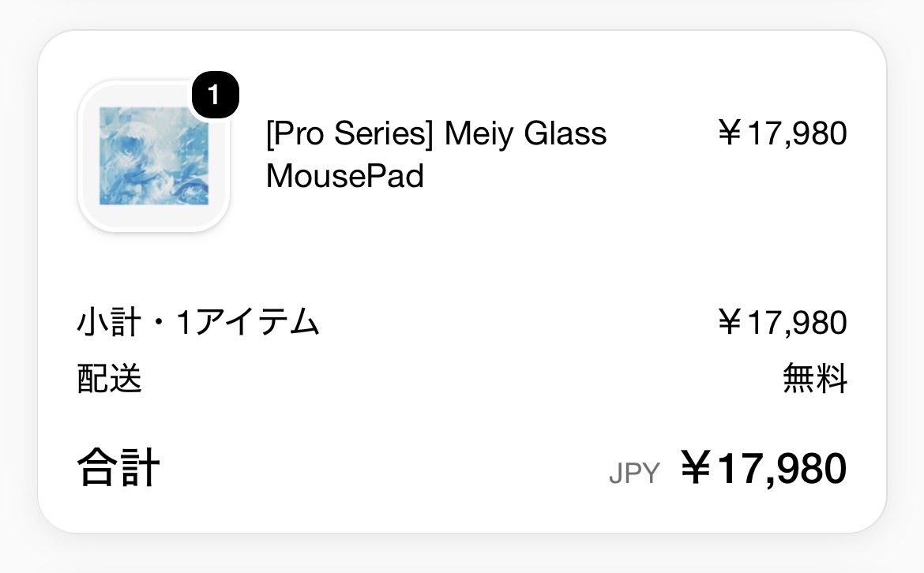Click the 配送 shipping label
Screen dimensions: 924x573
click(109, 378)
